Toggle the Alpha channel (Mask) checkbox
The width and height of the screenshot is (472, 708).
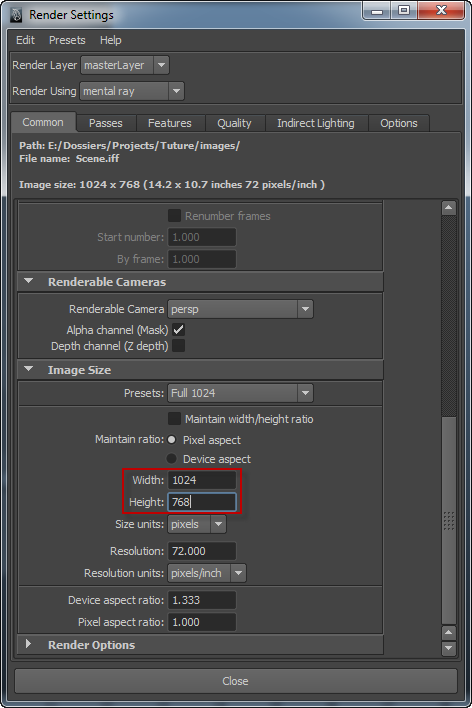178,330
